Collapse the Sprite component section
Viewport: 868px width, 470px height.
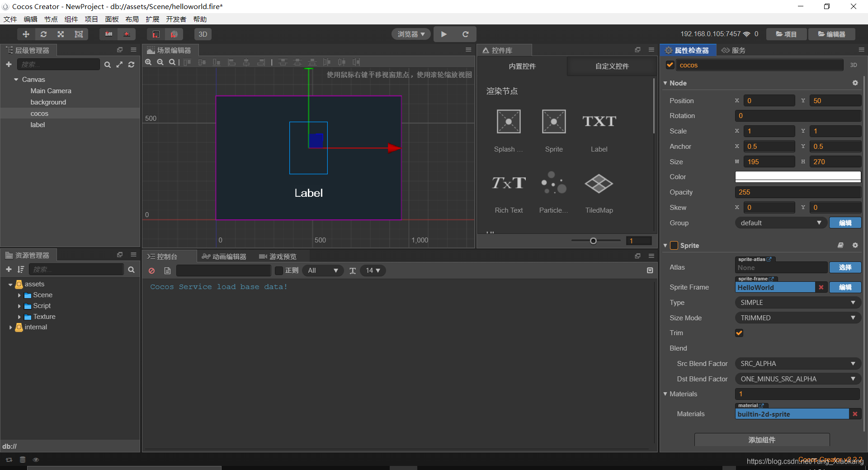(665, 246)
